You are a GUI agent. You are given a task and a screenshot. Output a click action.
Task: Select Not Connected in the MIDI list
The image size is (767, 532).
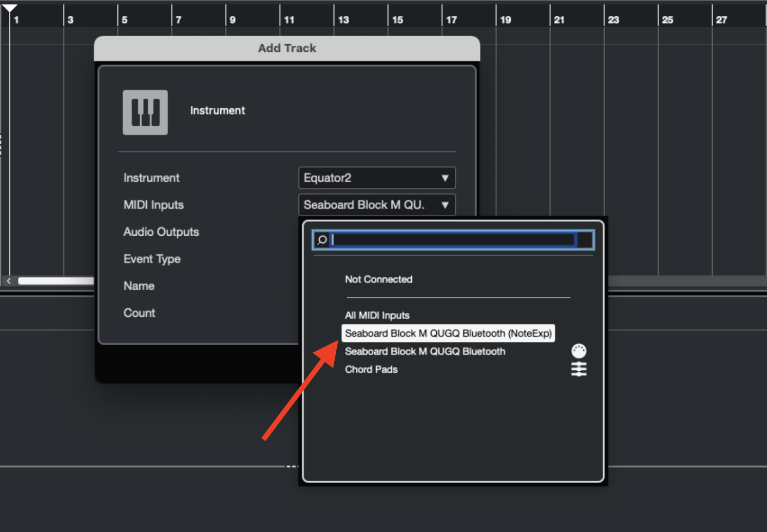378,279
